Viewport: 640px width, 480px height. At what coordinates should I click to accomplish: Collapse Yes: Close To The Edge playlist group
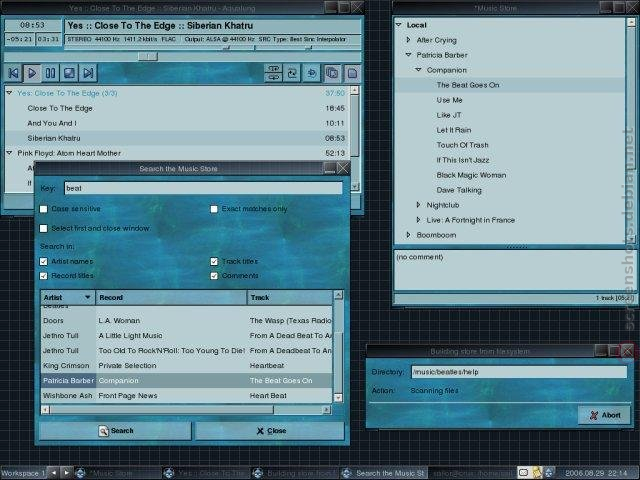coord(9,93)
